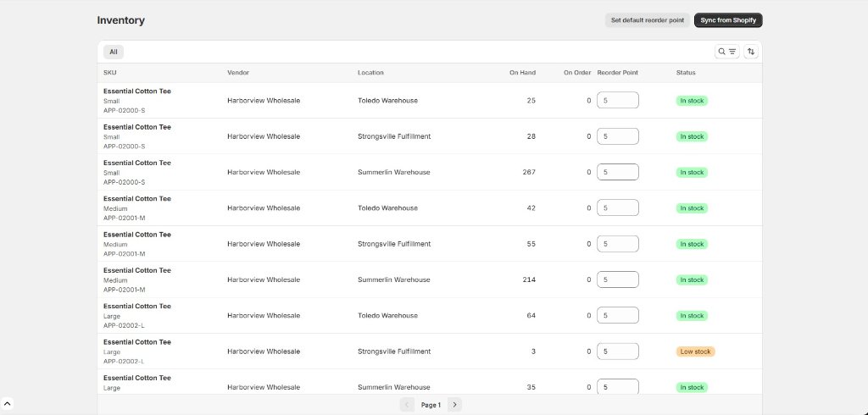868x415 pixels.
Task: Go to previous page arrow
Action: coord(407,405)
